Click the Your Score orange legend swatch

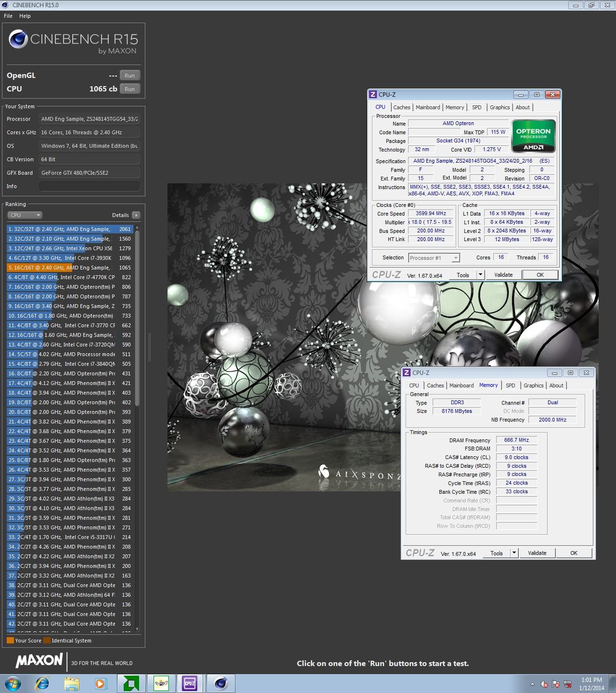(10, 641)
